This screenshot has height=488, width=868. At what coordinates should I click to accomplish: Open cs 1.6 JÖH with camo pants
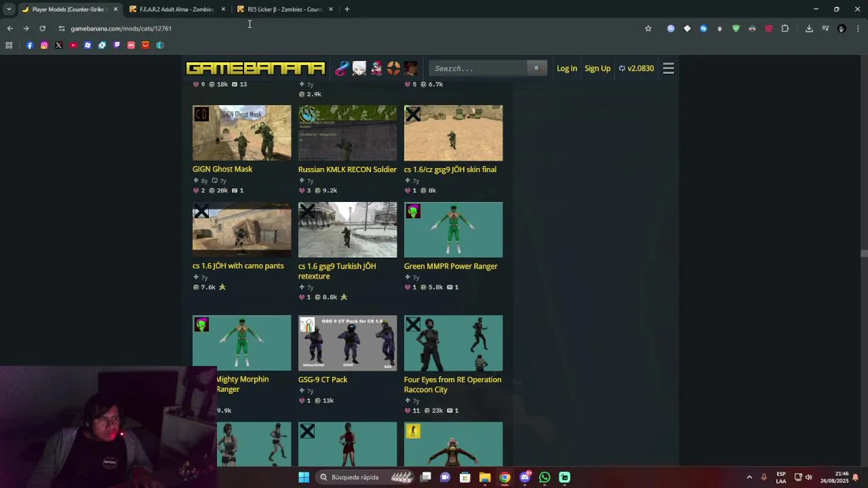(x=238, y=266)
